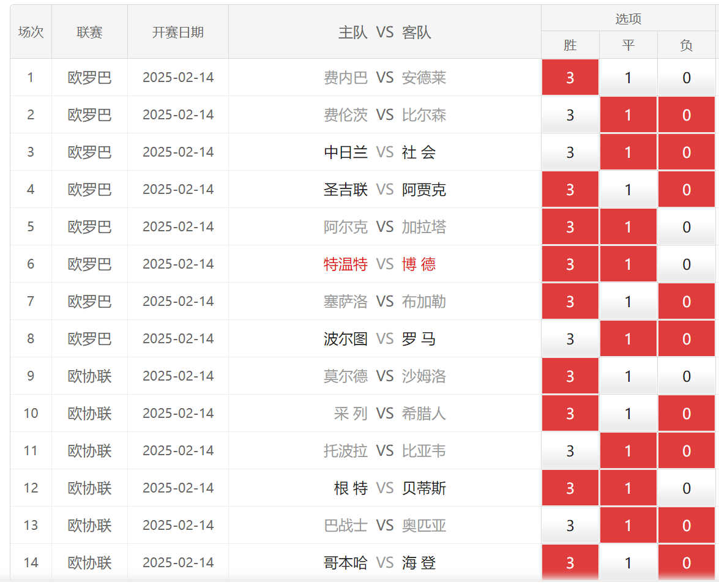The height and width of the screenshot is (588, 719).
Task: Click the 负 sub-header
Action: [687, 45]
